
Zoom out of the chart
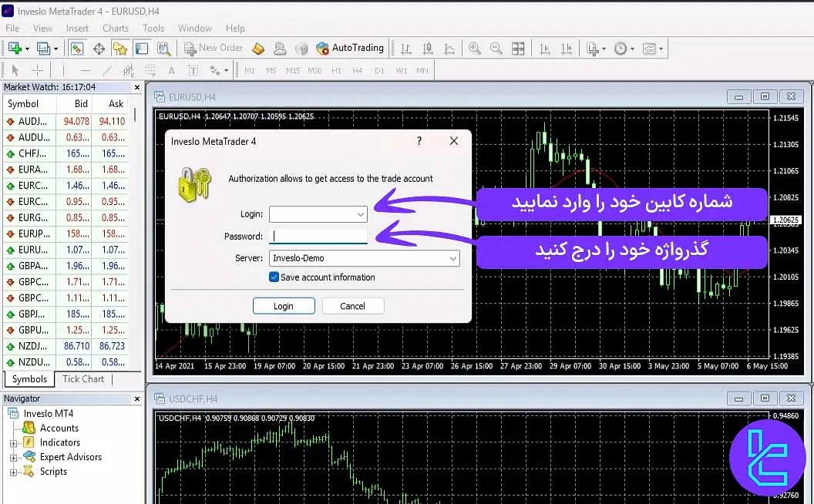tap(496, 48)
